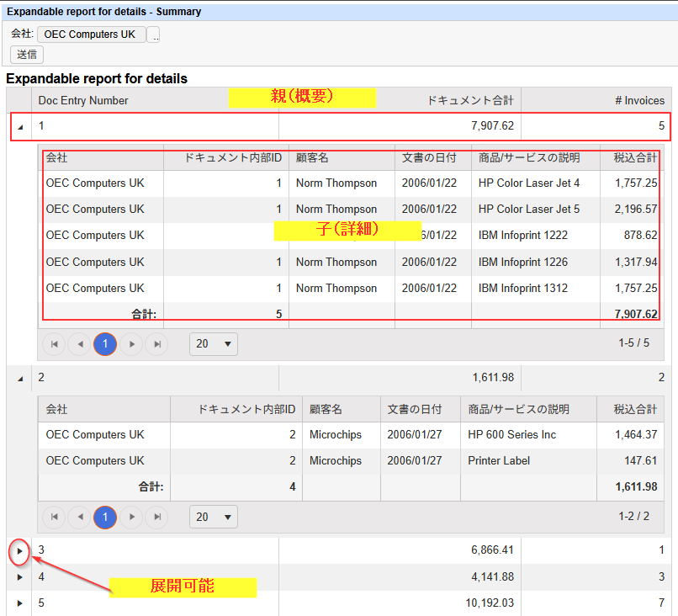Click the 1-5 / 5 record count text
This screenshot has height=616, width=678.
click(x=633, y=343)
